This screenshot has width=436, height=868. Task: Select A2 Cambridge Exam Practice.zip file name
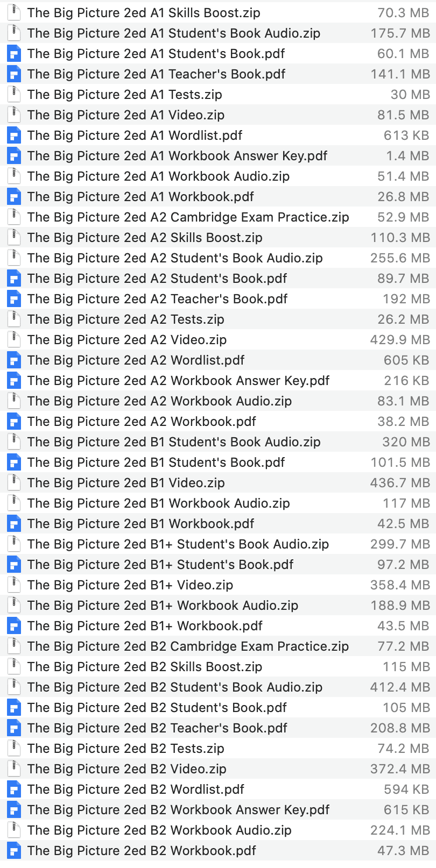click(x=188, y=217)
